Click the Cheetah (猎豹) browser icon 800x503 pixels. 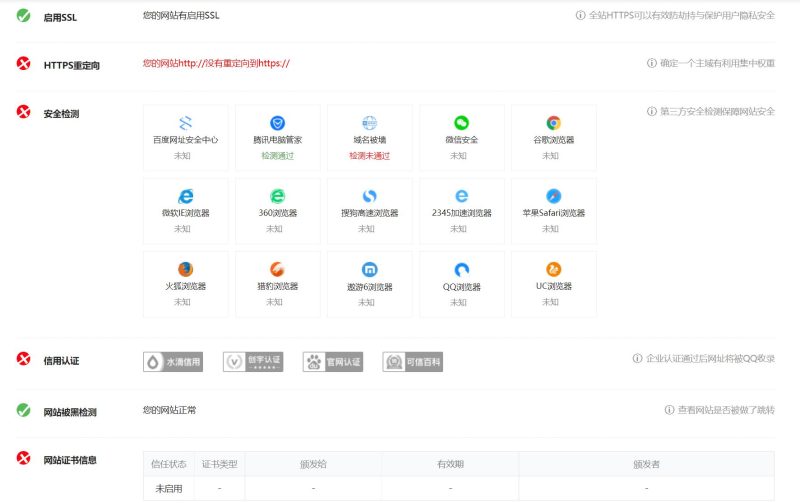click(x=278, y=269)
